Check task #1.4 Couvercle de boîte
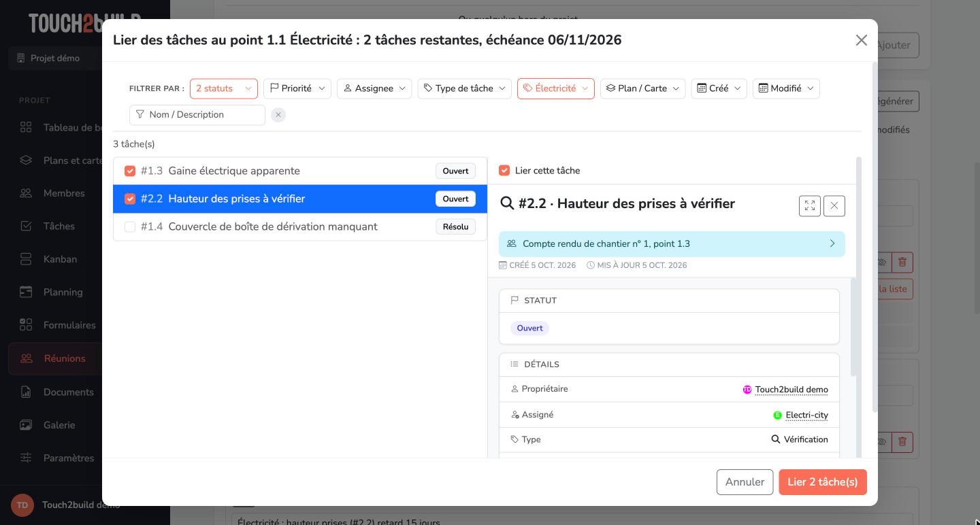The height and width of the screenshot is (525, 980). click(x=130, y=226)
